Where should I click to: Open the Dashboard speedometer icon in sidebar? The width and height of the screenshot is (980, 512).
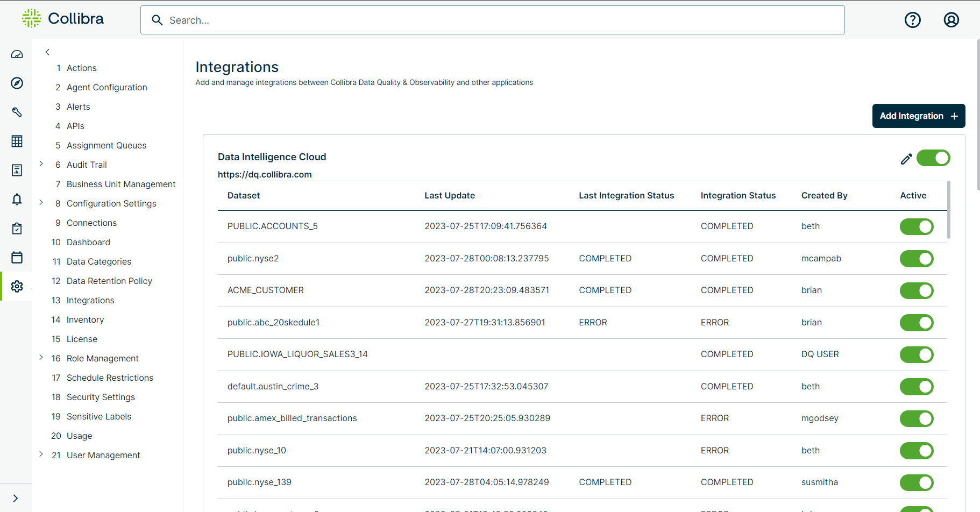(17, 54)
